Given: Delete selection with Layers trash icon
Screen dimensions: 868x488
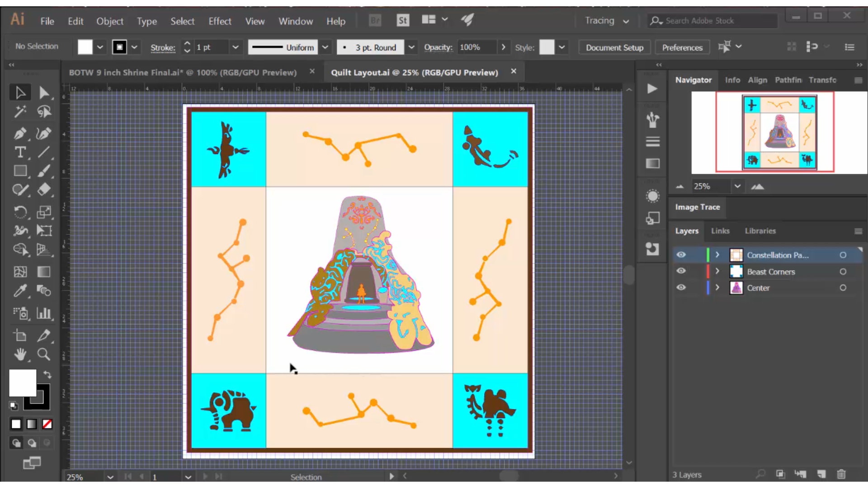Looking at the screenshot, I should 841,474.
